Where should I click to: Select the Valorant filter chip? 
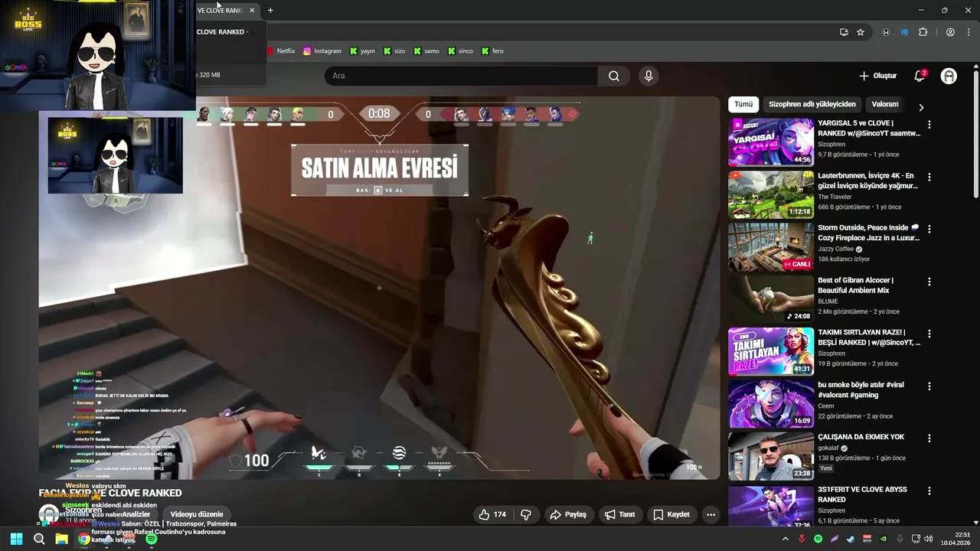click(885, 104)
